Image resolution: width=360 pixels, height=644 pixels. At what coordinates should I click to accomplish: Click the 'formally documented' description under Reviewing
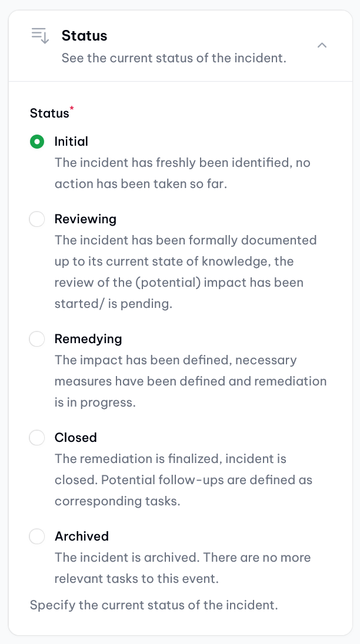186,271
